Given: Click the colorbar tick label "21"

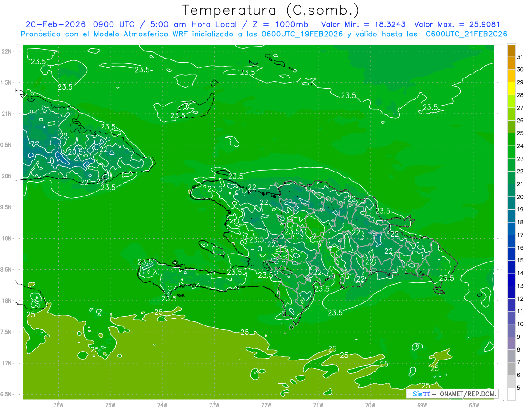Looking at the screenshot, I should (520, 184).
